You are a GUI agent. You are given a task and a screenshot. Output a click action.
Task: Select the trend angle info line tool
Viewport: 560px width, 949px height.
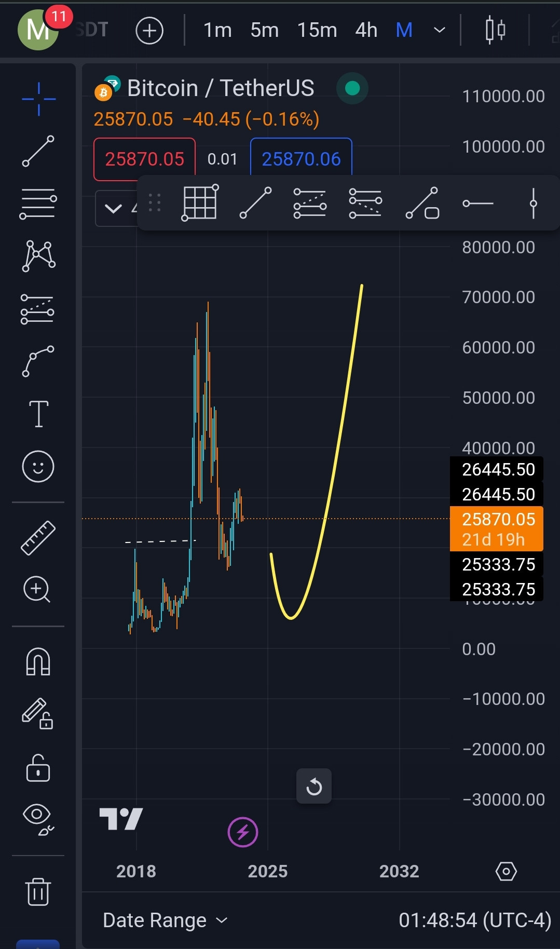tap(422, 203)
